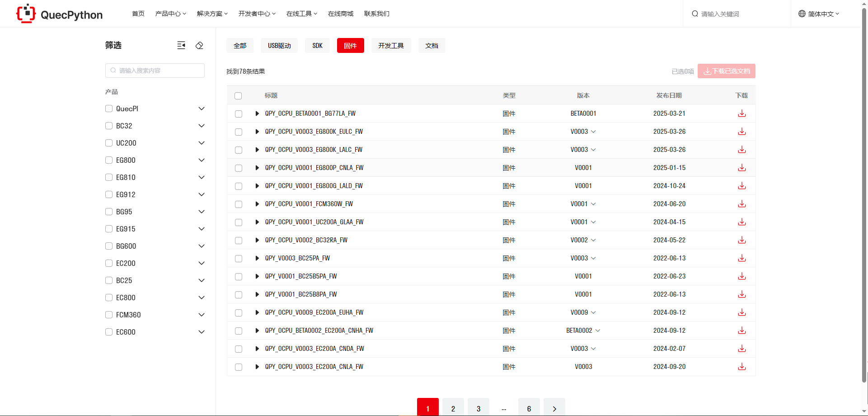
Task: Select the 文档 category tab
Action: 432,46
